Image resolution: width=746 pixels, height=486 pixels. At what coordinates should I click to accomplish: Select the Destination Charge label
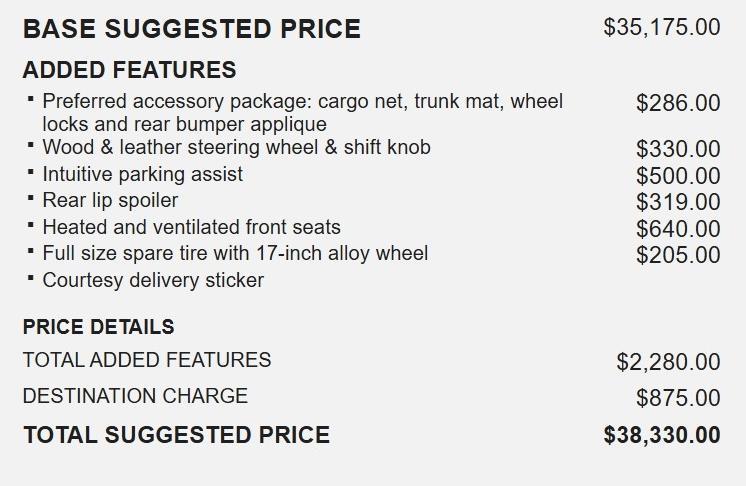[135, 396]
